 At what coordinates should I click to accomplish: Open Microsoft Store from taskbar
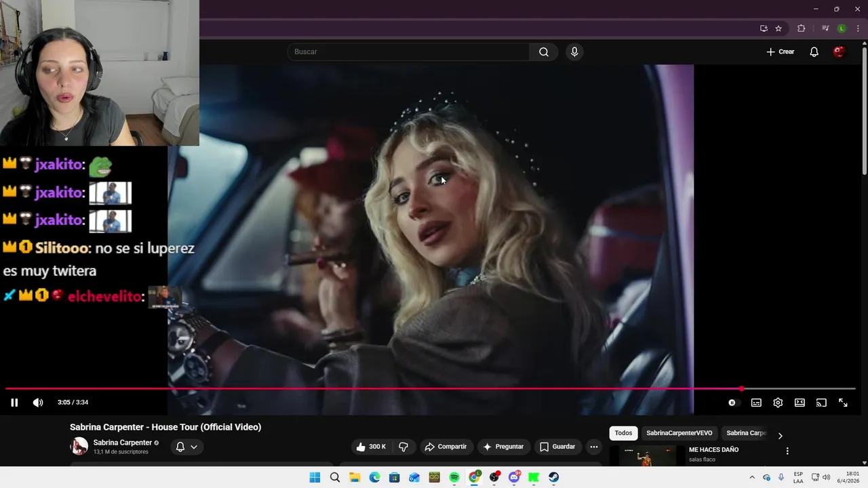click(394, 477)
